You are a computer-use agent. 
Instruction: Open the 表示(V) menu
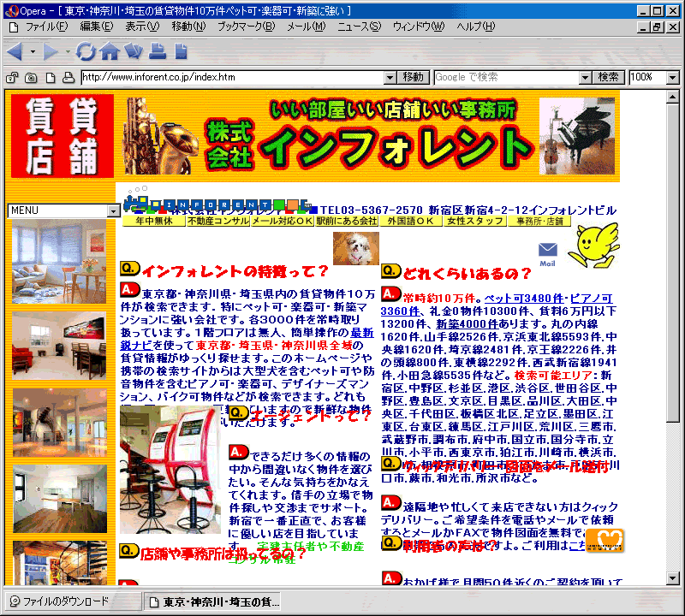(x=142, y=27)
